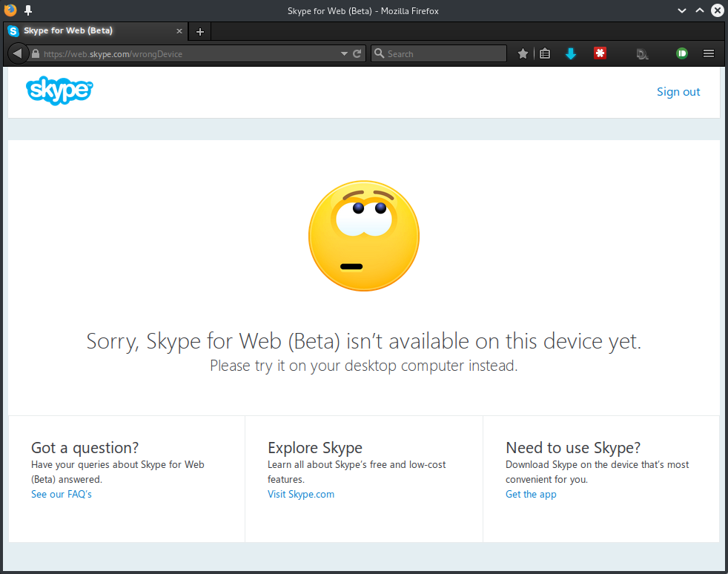Viewport: 728px width, 574px height.
Task: Click the "Got a question?" heading
Action: click(85, 448)
